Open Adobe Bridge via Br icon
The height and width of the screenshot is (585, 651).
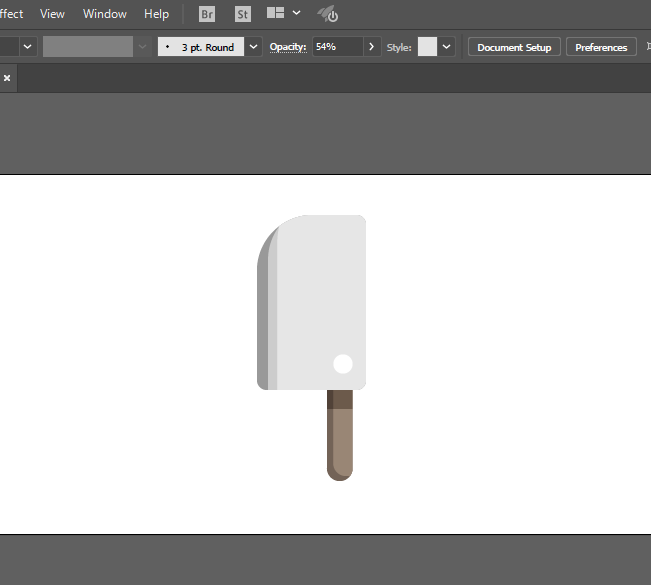point(207,14)
